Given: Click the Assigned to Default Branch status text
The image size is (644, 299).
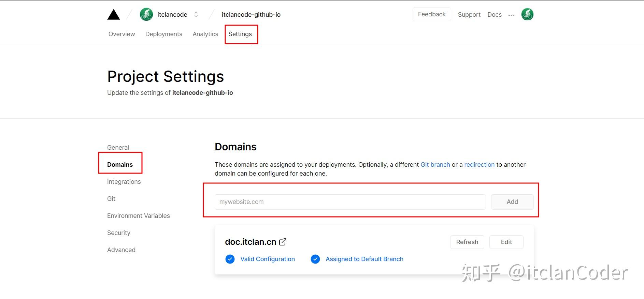Looking at the screenshot, I should [364, 259].
